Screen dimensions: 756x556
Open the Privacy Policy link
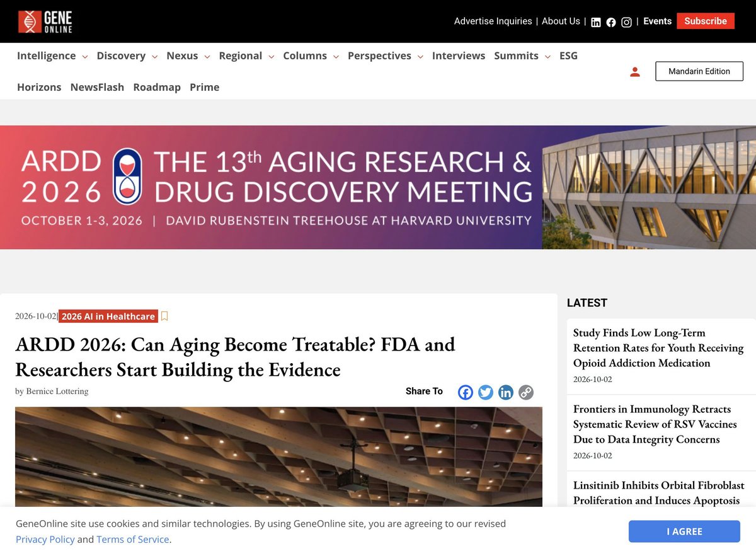tap(45, 539)
